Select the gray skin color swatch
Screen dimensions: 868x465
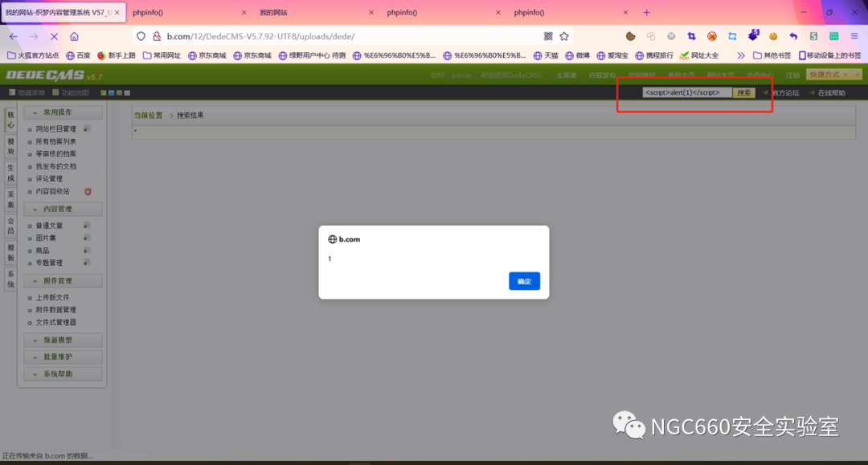coord(127,93)
